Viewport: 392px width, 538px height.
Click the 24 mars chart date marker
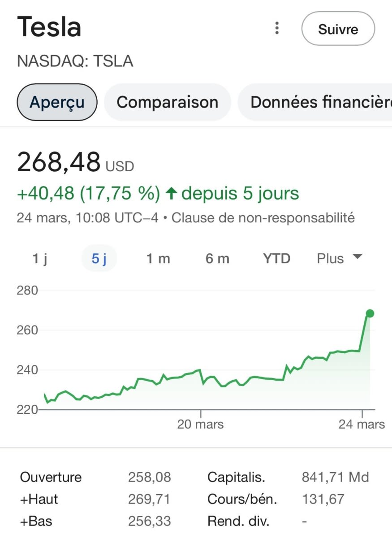tap(362, 424)
